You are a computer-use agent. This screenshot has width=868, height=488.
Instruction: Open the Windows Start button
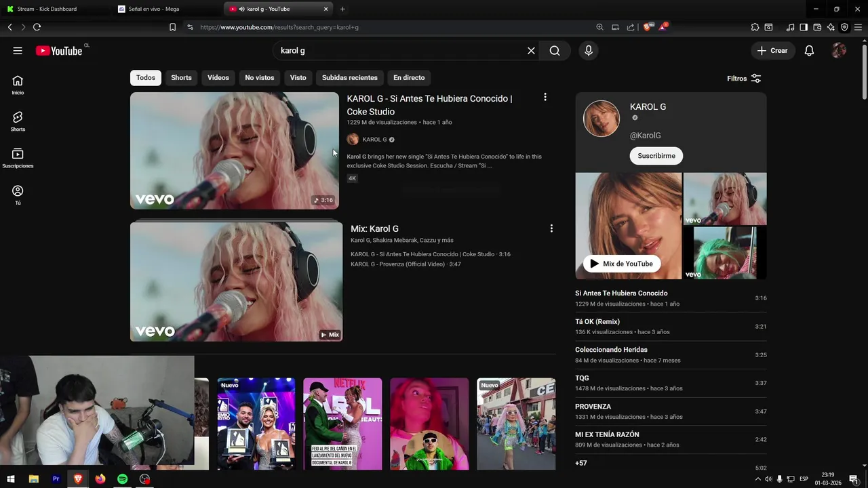point(11,479)
